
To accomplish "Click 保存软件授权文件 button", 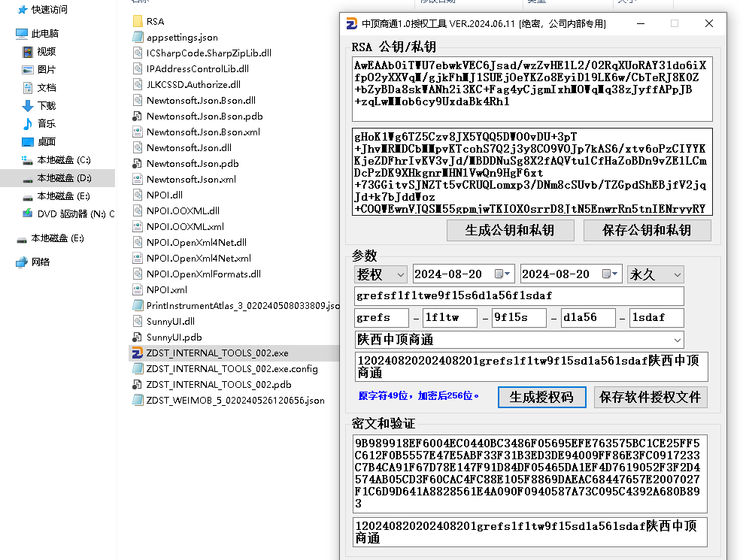I will coord(650,397).
